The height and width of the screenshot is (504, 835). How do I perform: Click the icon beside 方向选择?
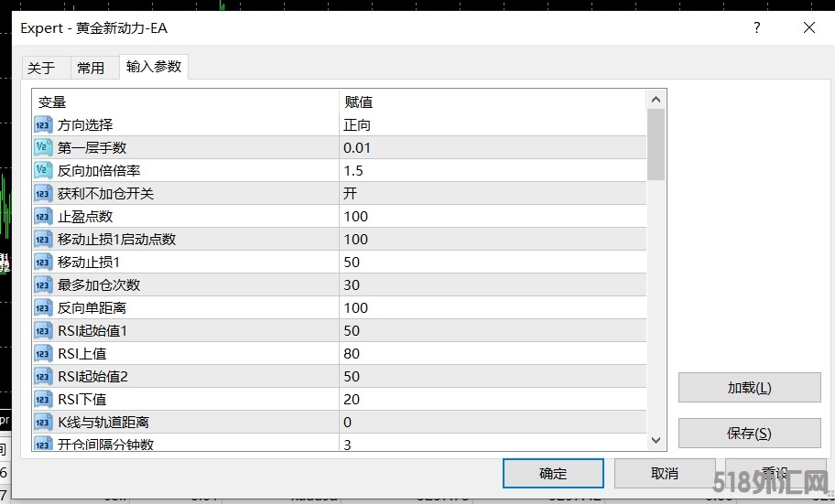tap(43, 125)
